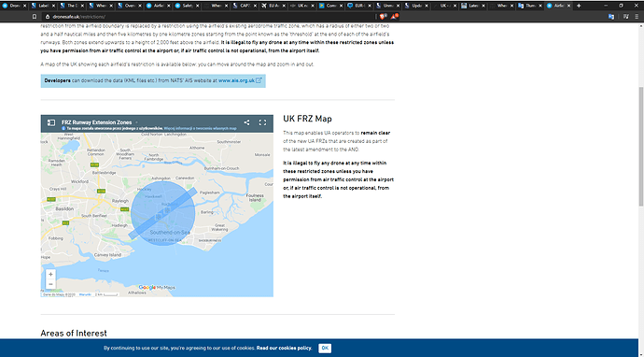Image resolution: width=644 pixels, height=357 pixels.
Task: Close the 'Thum' tab
Action: click(540, 6)
